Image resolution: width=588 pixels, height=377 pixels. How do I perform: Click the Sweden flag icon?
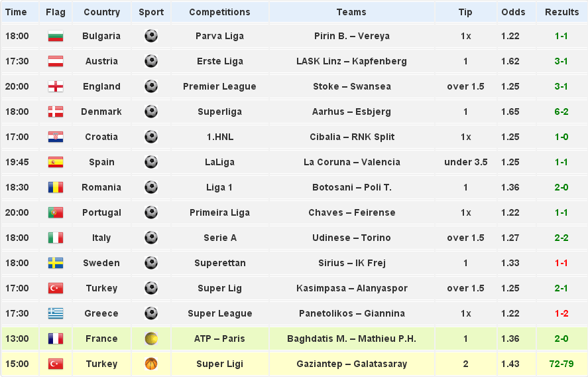55,264
